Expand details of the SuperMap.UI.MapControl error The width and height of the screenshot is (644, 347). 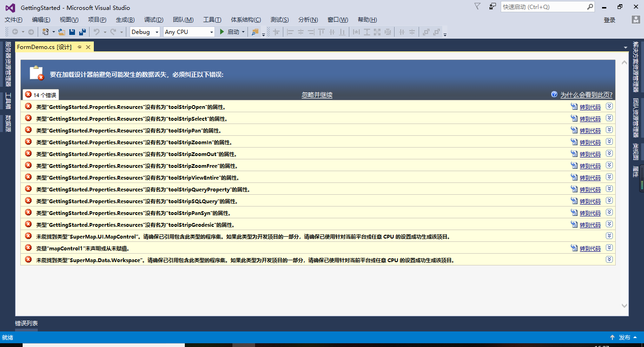coord(609,236)
